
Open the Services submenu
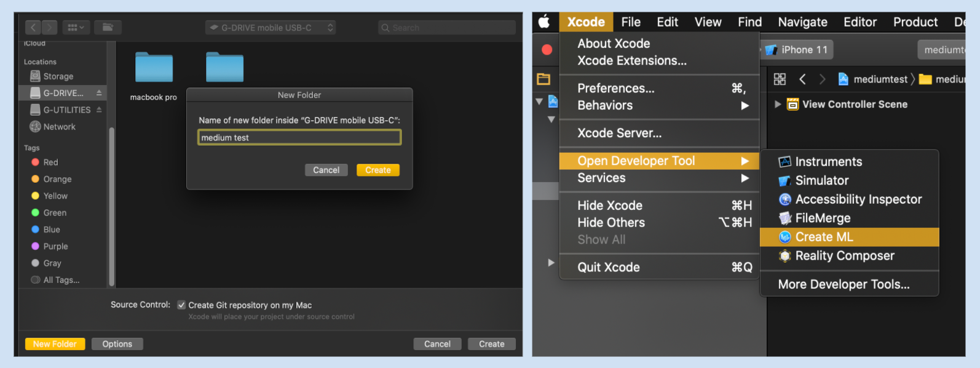point(659,178)
